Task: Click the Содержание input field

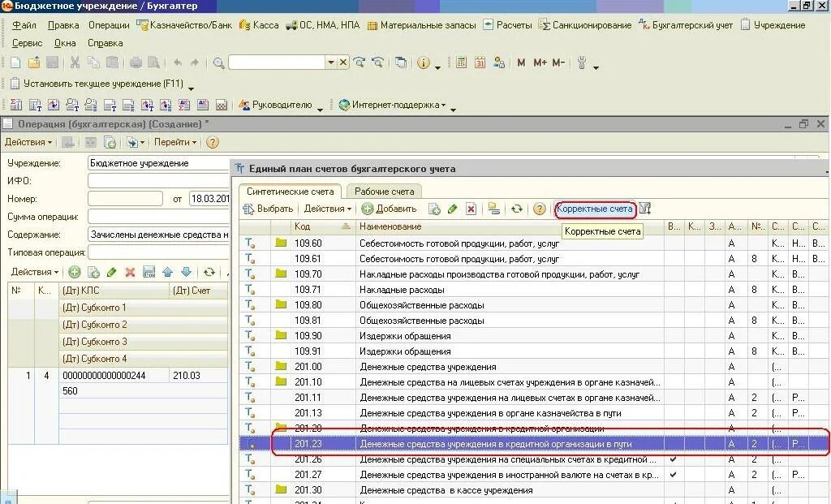Action: click(x=158, y=235)
